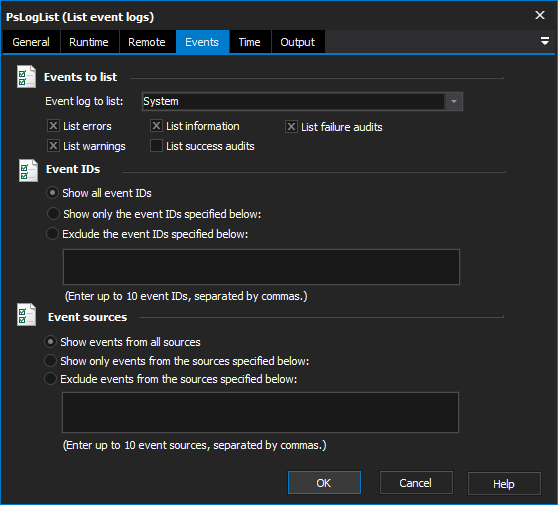
Task: Open the Output tab
Action: click(x=298, y=42)
